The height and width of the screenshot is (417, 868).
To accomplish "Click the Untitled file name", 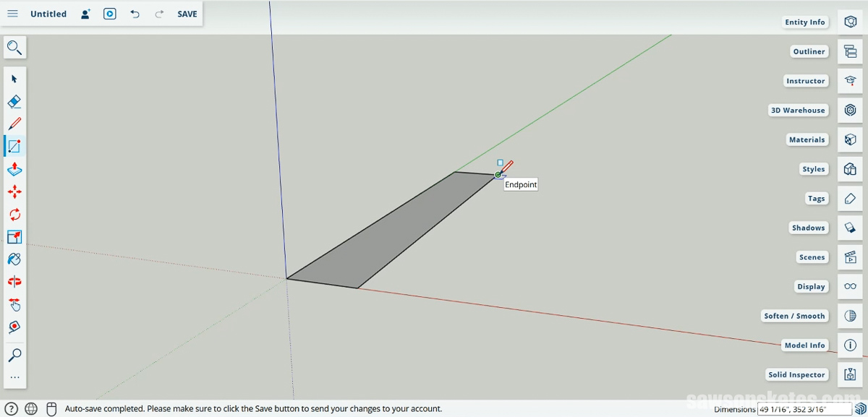I will pyautogui.click(x=48, y=14).
